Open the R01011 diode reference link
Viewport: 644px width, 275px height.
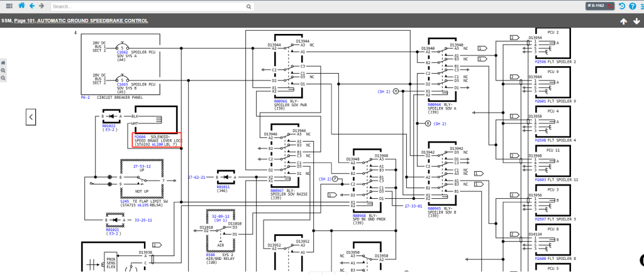click(223, 187)
